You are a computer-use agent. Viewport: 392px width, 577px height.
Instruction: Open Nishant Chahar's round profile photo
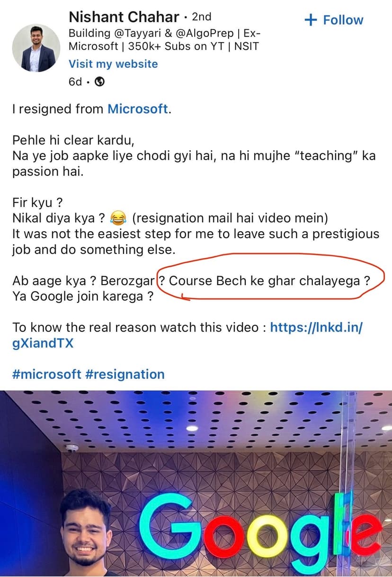coord(36,48)
